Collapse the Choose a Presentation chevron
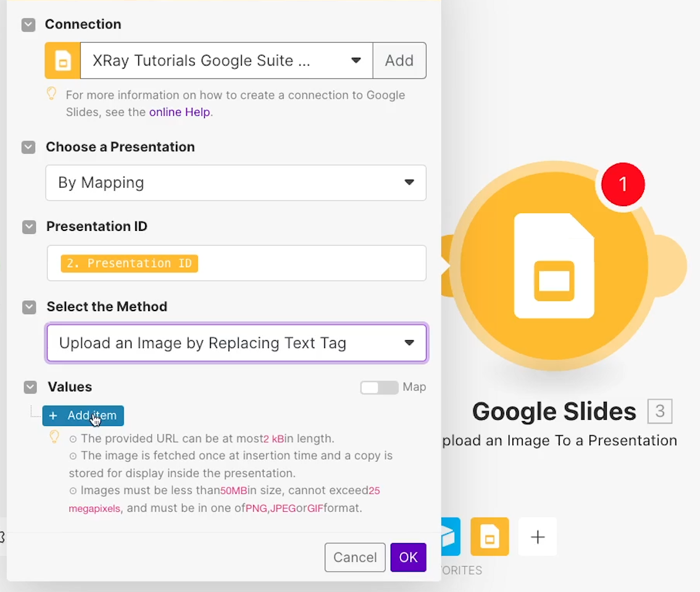 (x=28, y=148)
